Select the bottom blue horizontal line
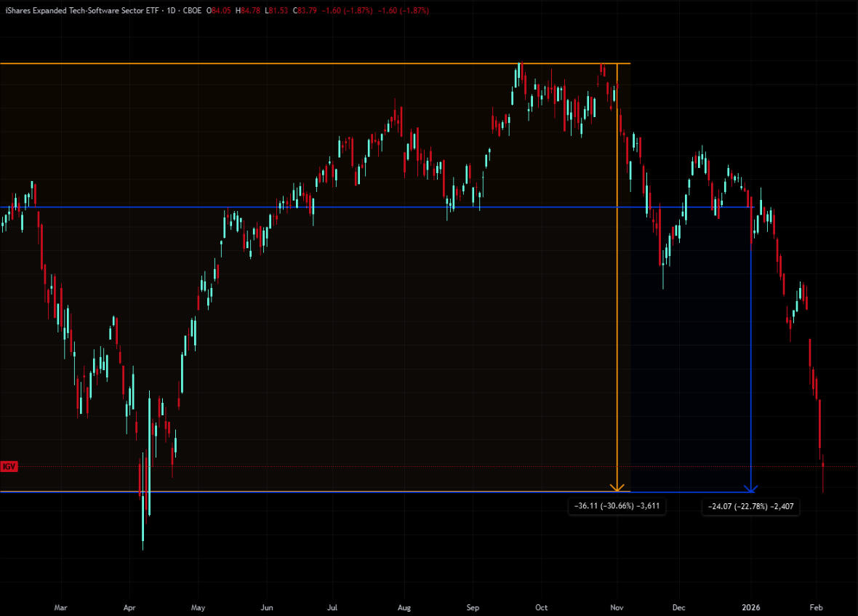This screenshot has height=616, width=858. (x=364, y=492)
